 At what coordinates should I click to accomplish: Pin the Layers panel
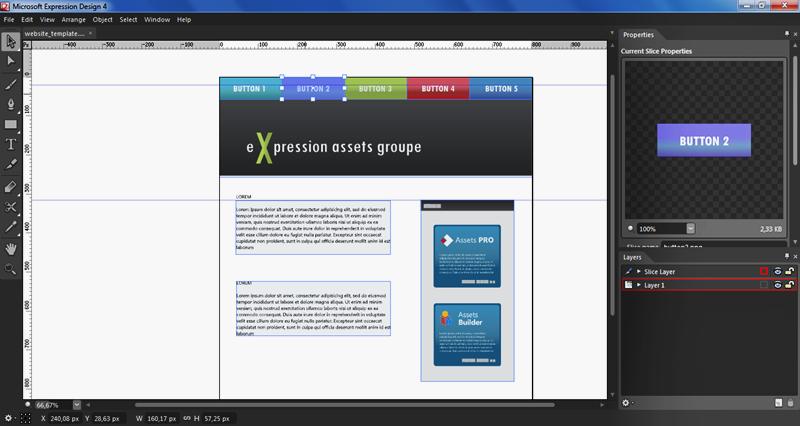[x=787, y=256]
